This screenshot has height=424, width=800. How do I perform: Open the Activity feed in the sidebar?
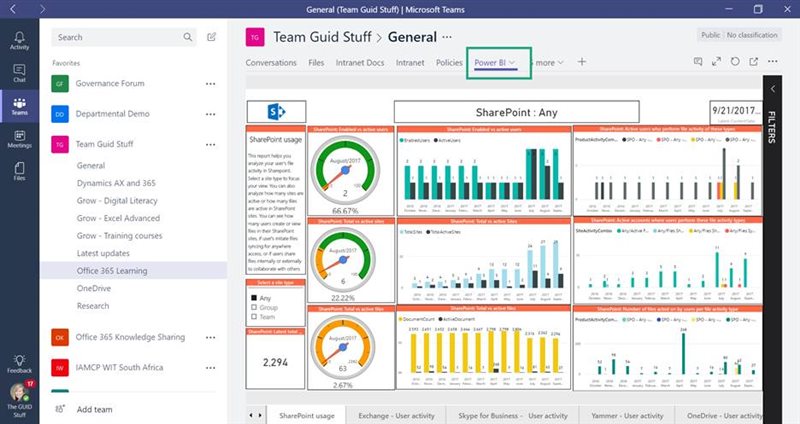[x=19, y=40]
